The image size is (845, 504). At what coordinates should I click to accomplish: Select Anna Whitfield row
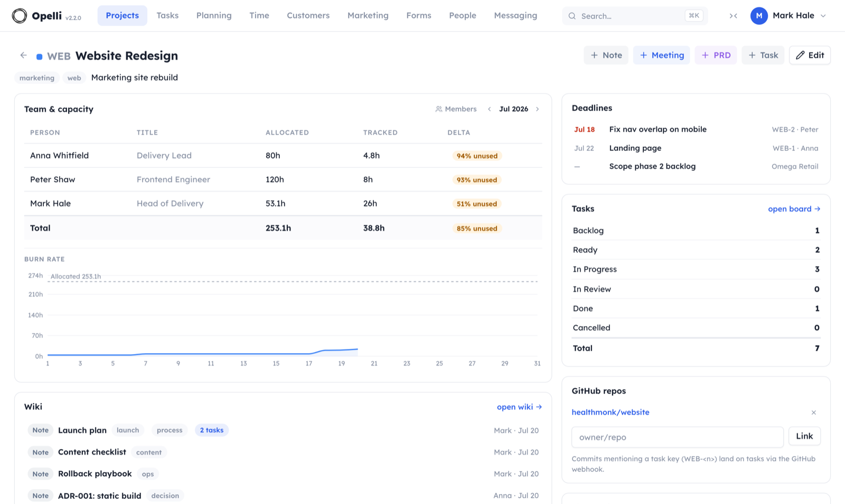(283, 156)
